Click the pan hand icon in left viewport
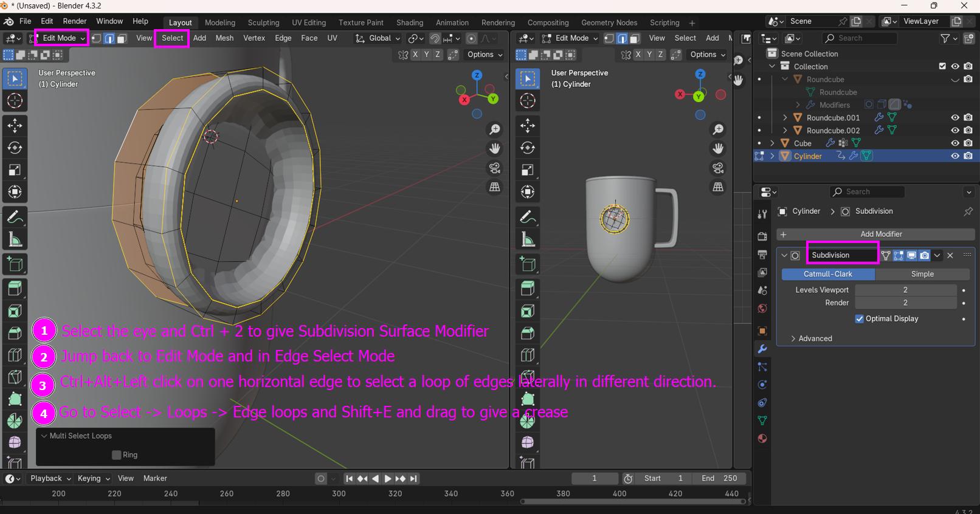 tap(495, 148)
